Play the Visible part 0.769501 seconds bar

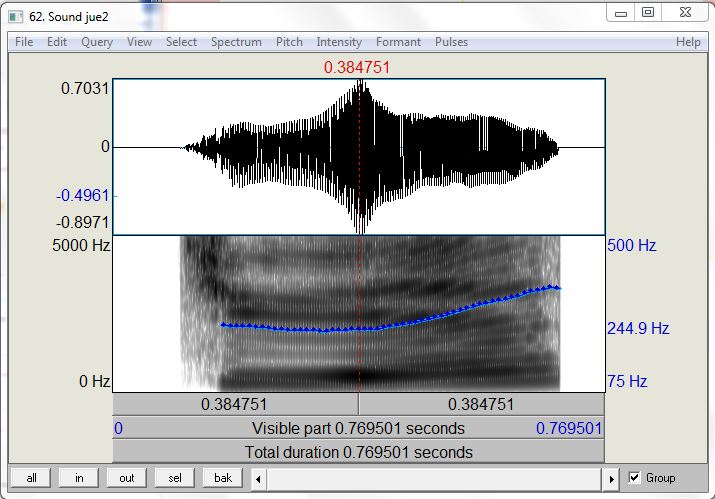[x=358, y=428]
